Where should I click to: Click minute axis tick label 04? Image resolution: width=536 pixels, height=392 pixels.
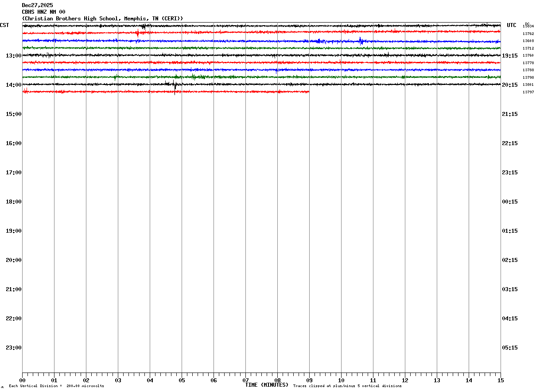point(150,380)
